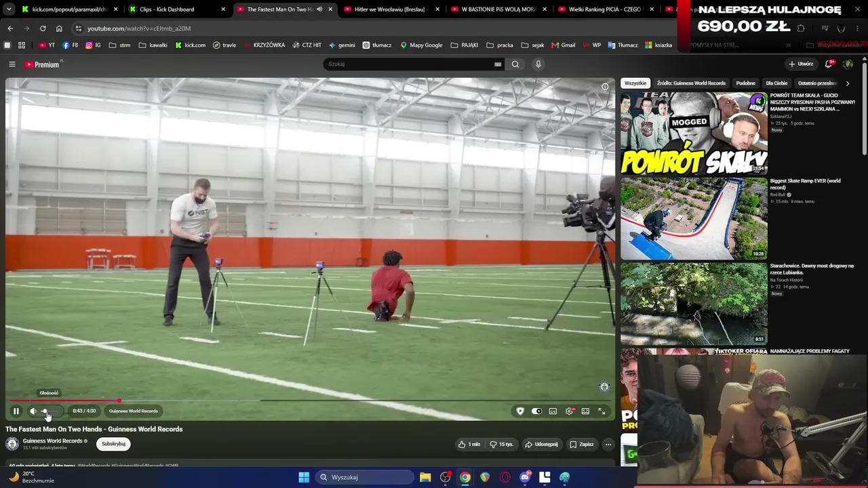This screenshot has width=868, height=488.
Task: Open the Guinness World Records channel name
Action: coord(53,441)
